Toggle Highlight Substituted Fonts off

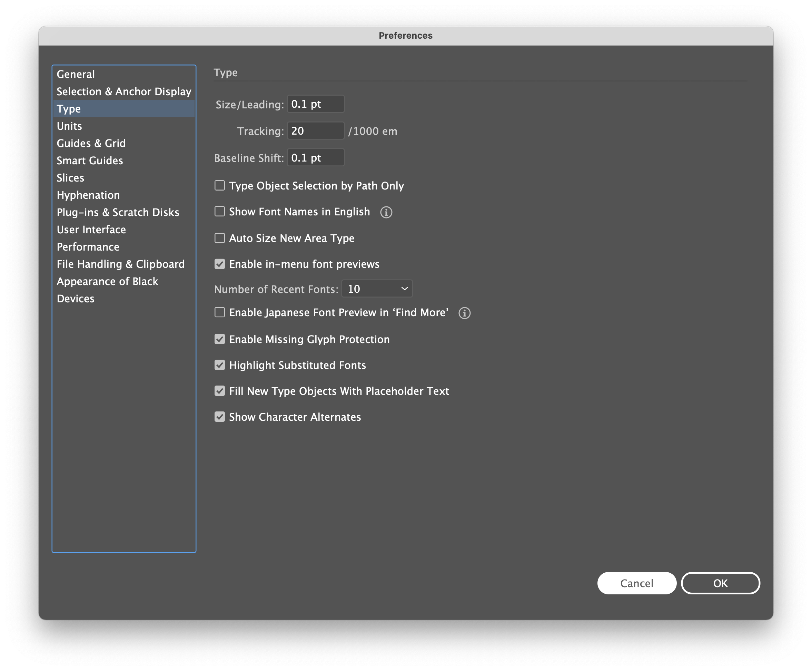tap(220, 365)
